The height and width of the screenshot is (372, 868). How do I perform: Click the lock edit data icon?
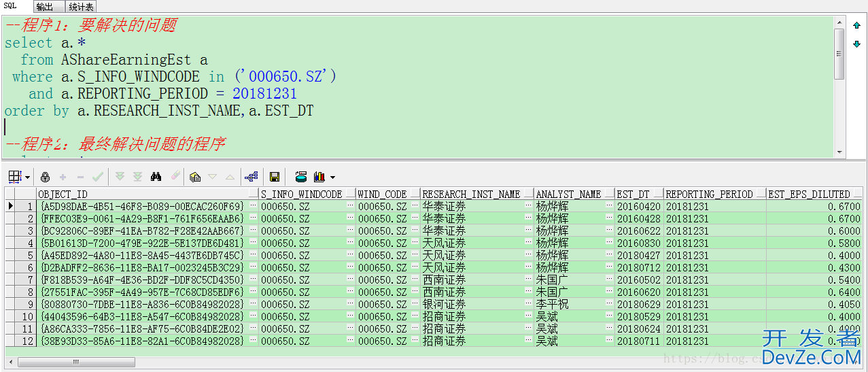point(46,177)
